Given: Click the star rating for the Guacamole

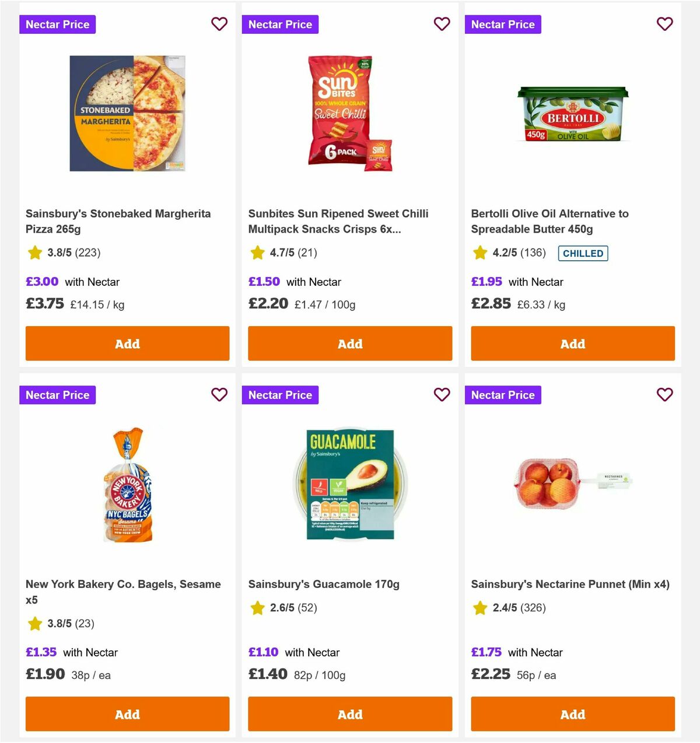Looking at the screenshot, I should coord(258,607).
